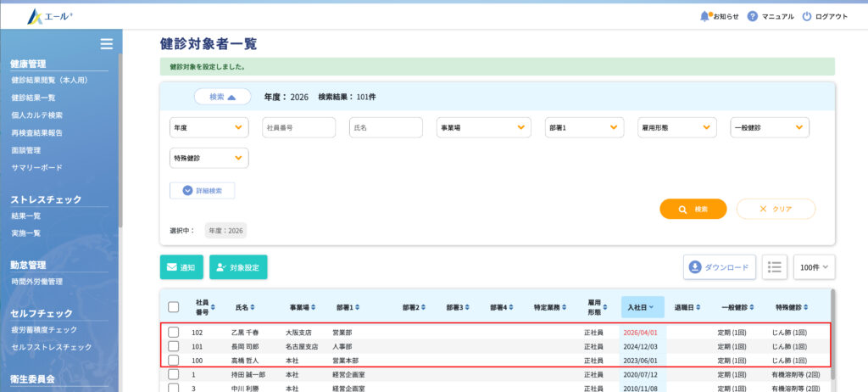The height and width of the screenshot is (392, 868).
Task: Go to 健診結果一覧 in sidebar
Action: (x=34, y=98)
